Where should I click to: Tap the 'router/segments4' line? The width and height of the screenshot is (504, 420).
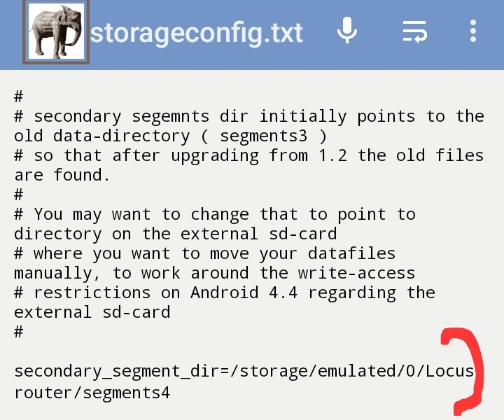[x=92, y=393]
